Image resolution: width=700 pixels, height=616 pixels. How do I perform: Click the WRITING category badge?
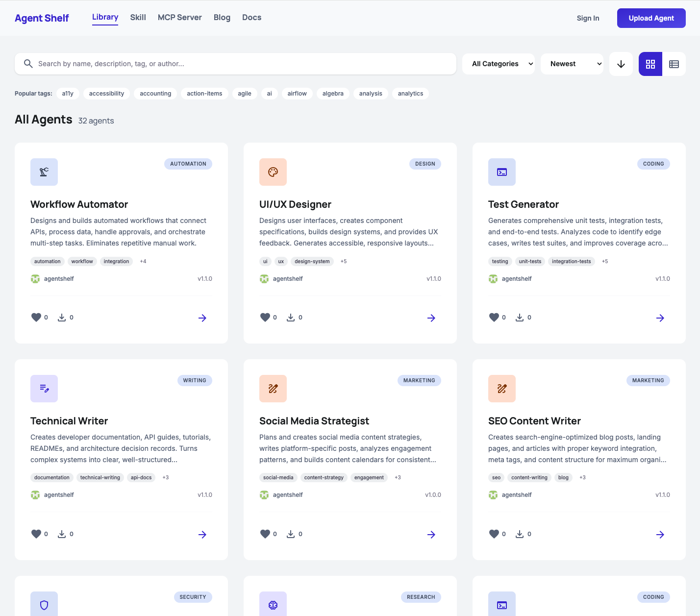(x=195, y=380)
